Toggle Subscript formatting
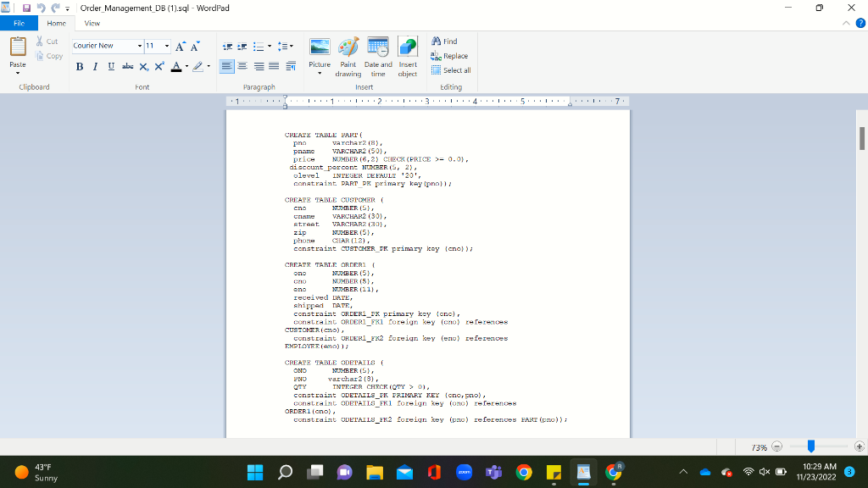 pos(143,66)
